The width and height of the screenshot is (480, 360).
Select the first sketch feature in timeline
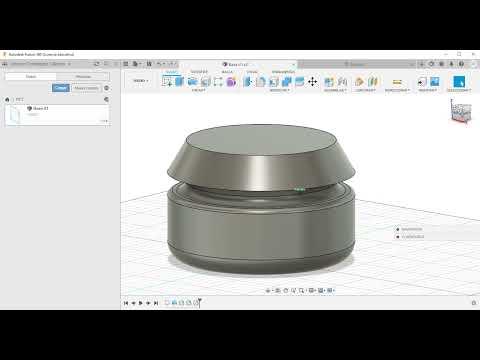tap(167, 303)
